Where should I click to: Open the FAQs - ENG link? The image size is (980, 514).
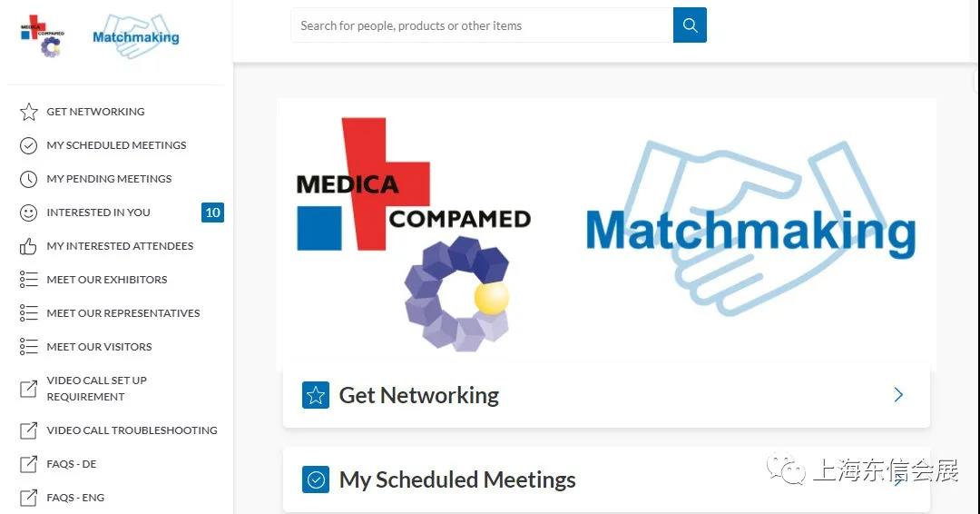[75, 498]
